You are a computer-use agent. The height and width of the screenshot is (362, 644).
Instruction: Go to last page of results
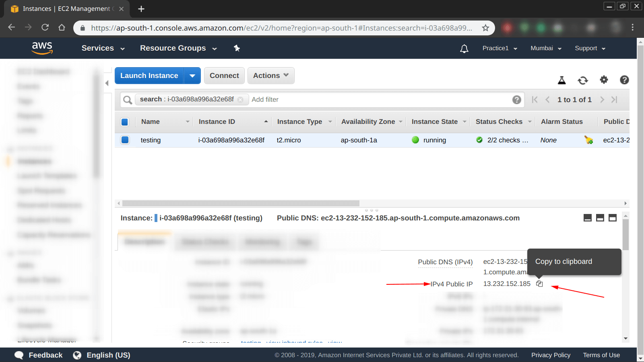614,100
